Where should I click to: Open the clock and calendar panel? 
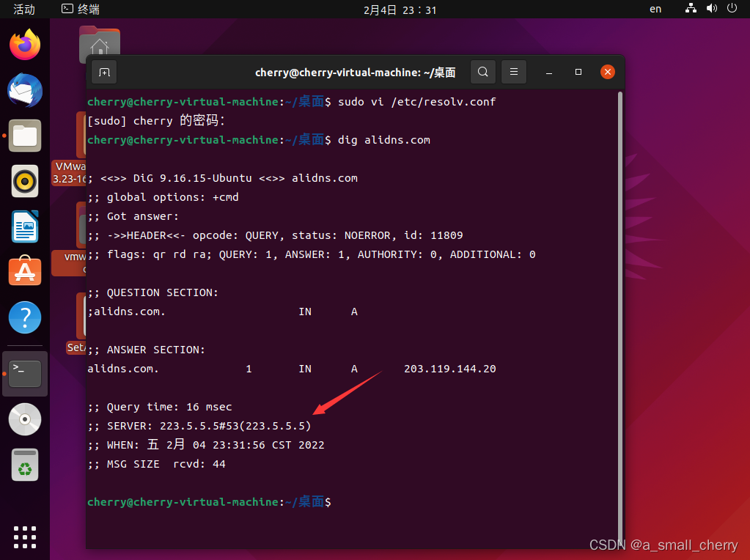400,10
